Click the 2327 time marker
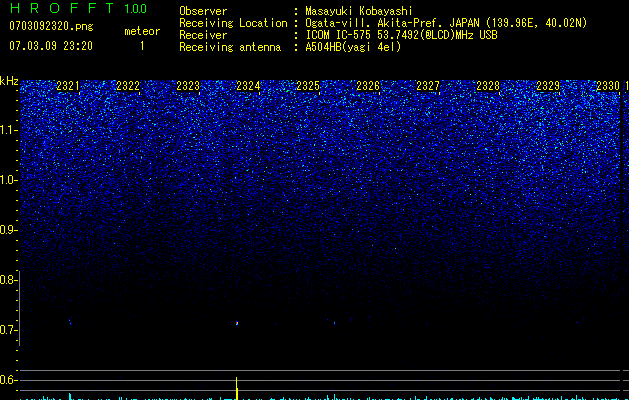629x400 pixels. [x=428, y=86]
